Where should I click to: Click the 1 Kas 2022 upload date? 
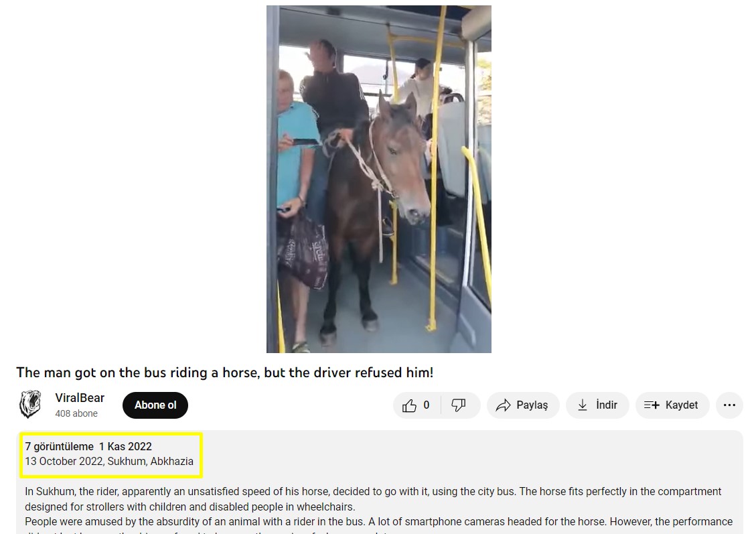point(125,447)
